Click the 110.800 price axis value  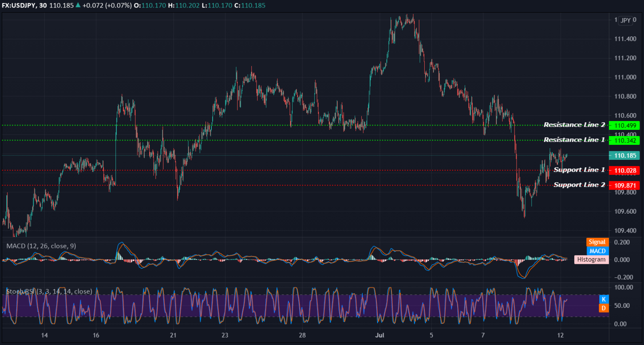625,96
